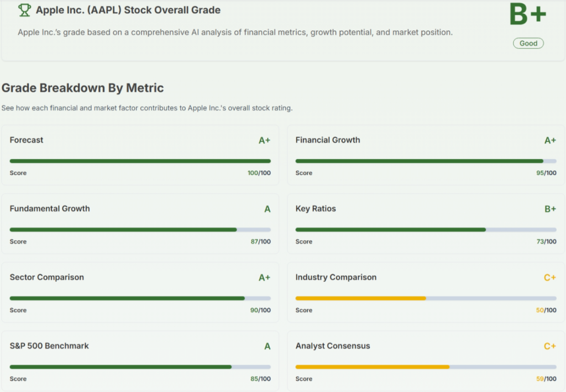566x392 pixels.
Task: Click the large B+ overall grade
Action: click(527, 14)
